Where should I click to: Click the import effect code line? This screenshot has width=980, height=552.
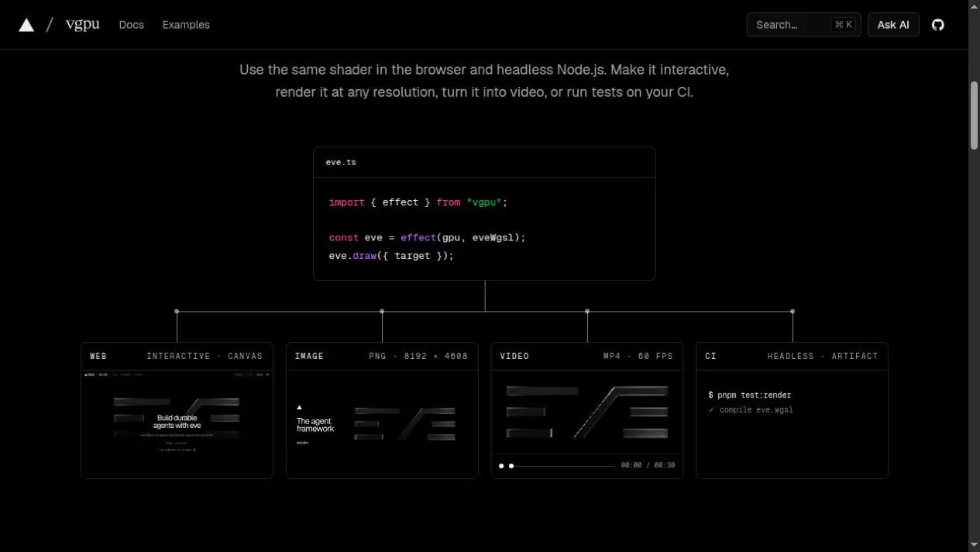click(x=418, y=202)
